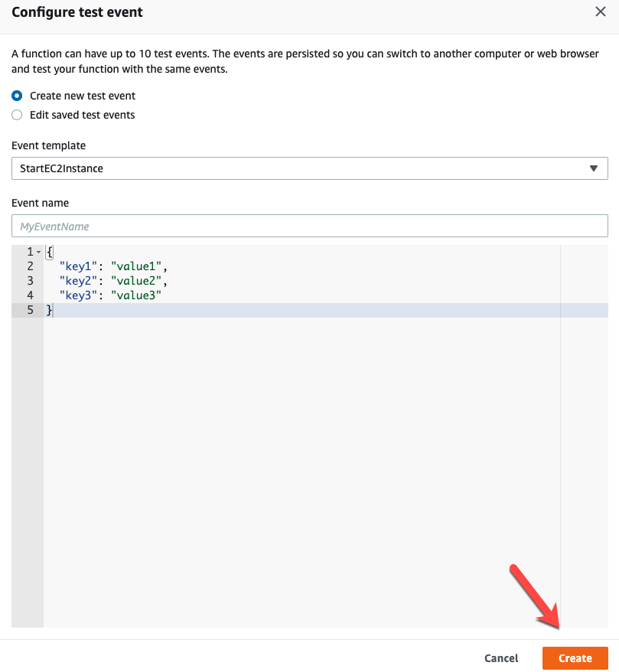Click the closing brace on line 5

pos(49,310)
